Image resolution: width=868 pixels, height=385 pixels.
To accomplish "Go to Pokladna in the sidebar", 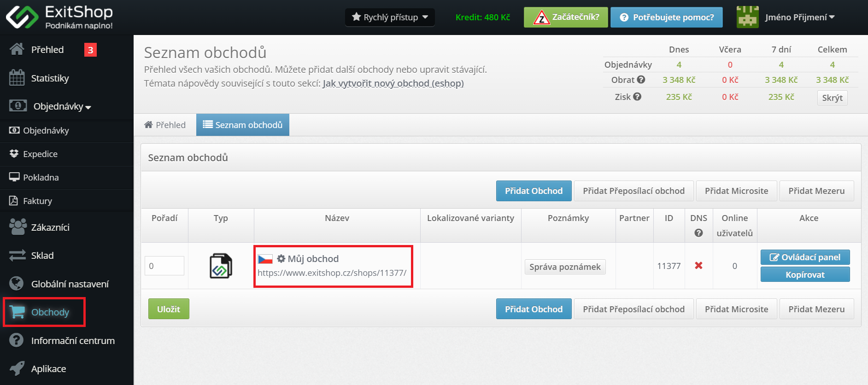I will [x=67, y=178].
